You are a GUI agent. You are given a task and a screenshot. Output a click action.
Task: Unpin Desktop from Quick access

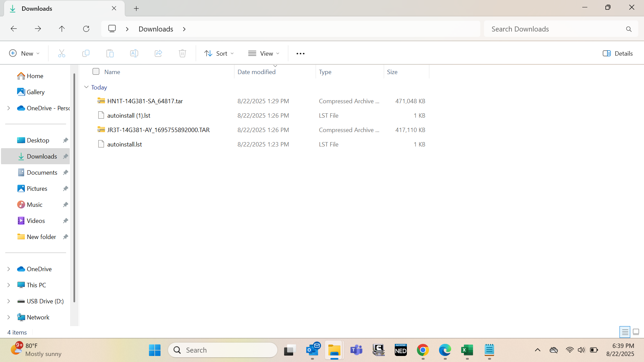65,140
